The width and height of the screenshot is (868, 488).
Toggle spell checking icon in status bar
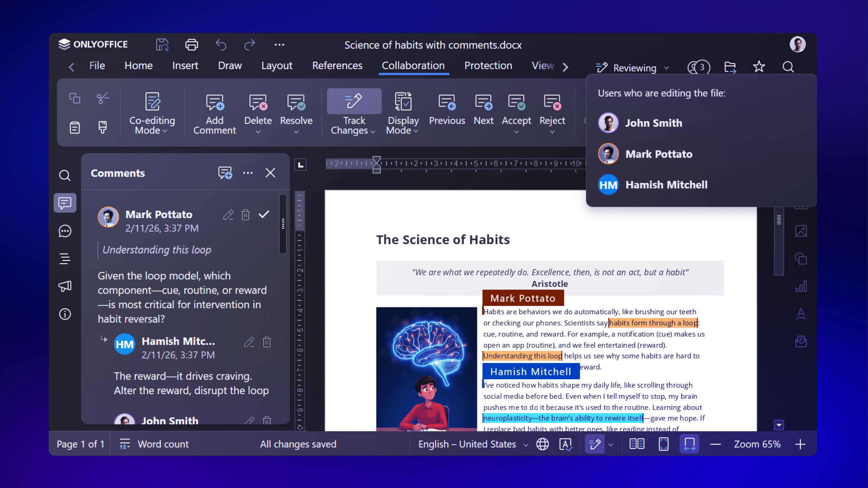pyautogui.click(x=566, y=444)
